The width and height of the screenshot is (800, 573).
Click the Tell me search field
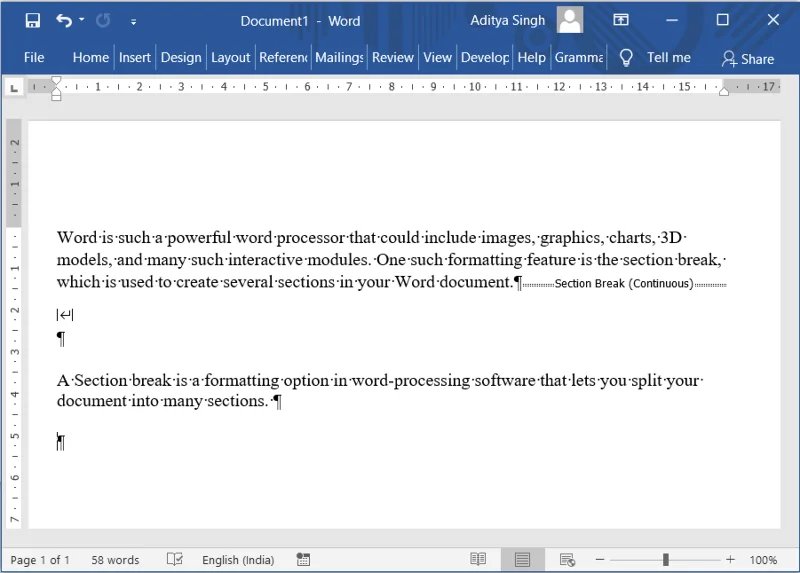(x=668, y=57)
